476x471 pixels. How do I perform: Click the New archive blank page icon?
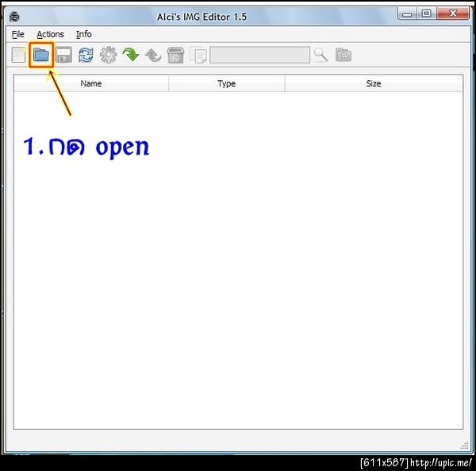pyautogui.click(x=18, y=55)
